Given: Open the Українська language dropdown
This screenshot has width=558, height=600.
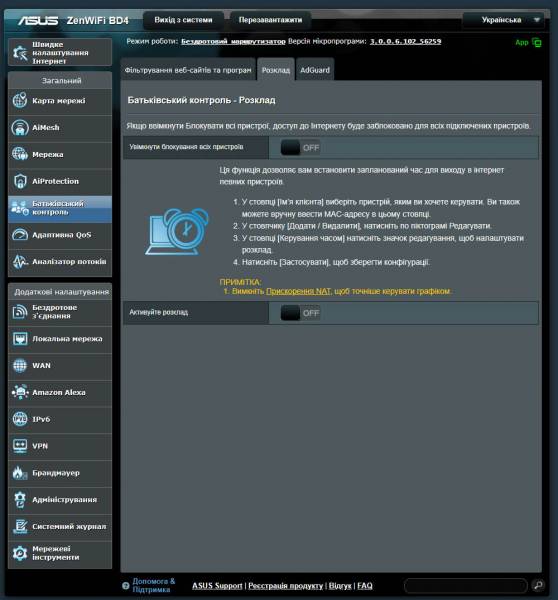Looking at the screenshot, I should point(503,20).
